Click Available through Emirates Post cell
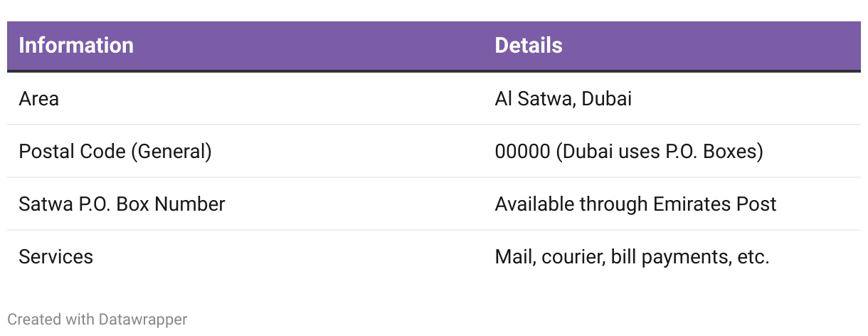Viewport: 868px width, 336px height. pos(635,204)
